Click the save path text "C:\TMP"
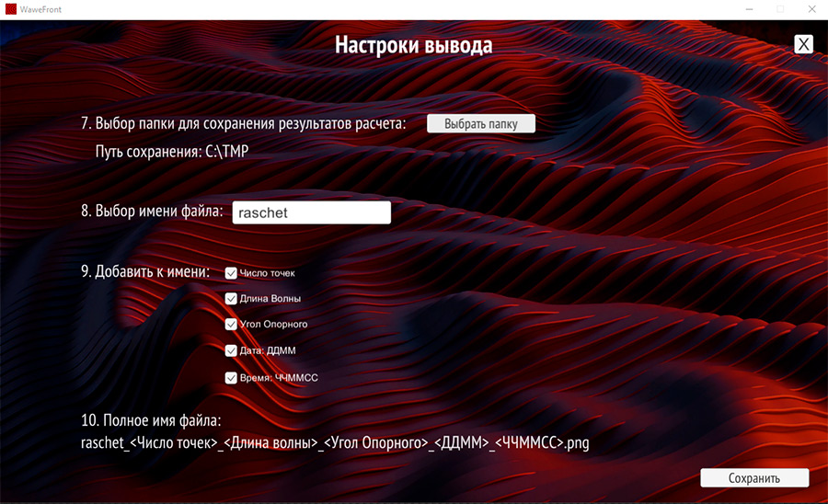 226,152
